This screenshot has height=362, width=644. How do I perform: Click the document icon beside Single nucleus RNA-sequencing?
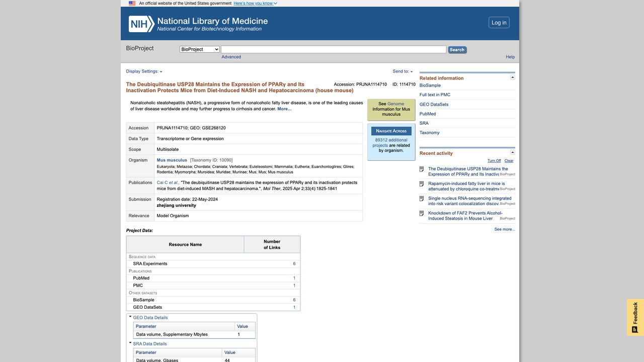pos(422,199)
